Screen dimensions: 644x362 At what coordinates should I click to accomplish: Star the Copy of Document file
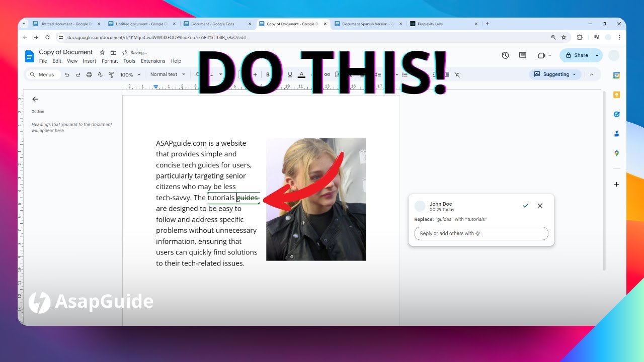coord(102,52)
